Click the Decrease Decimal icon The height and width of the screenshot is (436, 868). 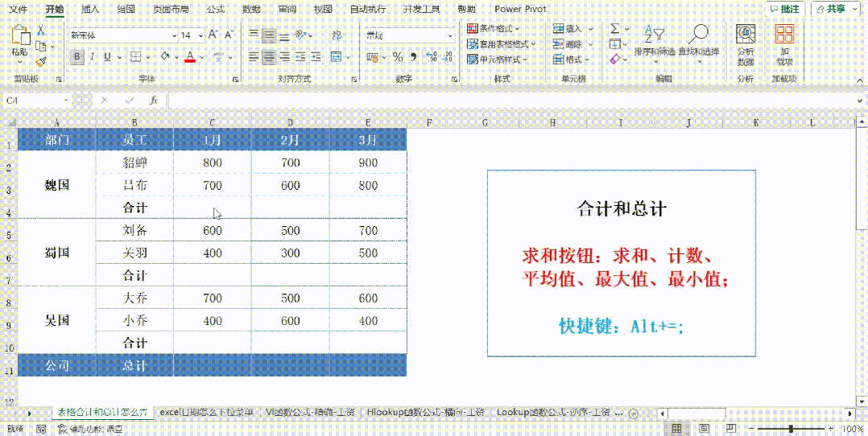point(448,56)
